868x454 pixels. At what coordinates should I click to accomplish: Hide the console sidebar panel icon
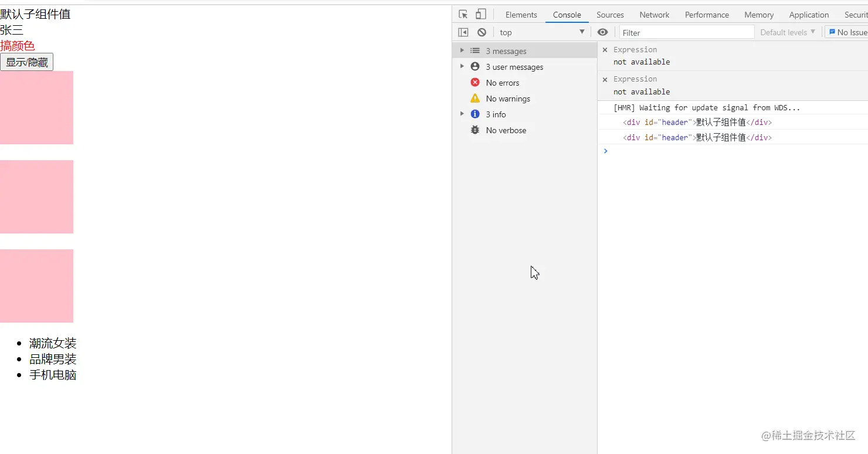tap(463, 32)
